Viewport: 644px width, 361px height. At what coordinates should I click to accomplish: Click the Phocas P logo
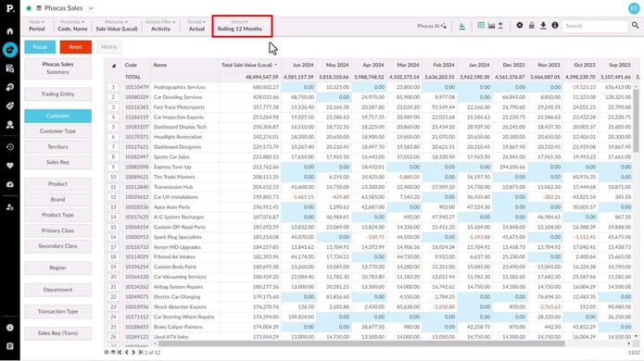pos(10,8)
